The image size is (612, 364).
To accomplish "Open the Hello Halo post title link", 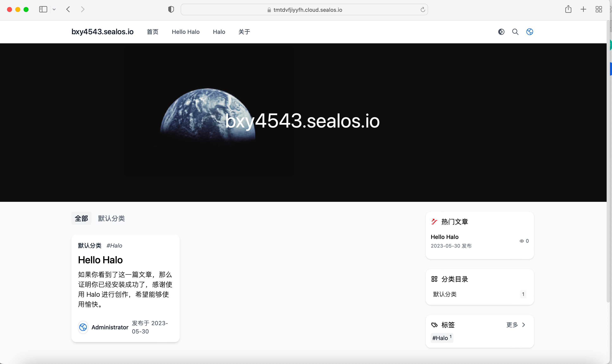I will 100,260.
